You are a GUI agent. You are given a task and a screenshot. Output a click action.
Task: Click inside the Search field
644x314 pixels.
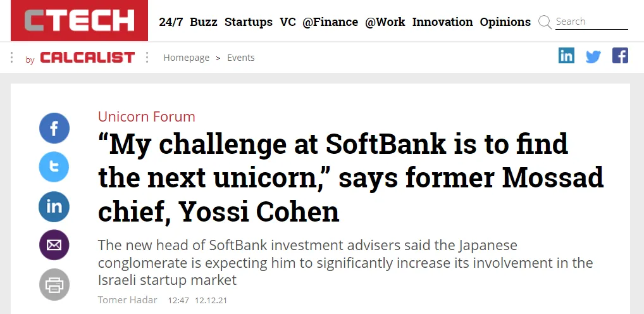591,22
